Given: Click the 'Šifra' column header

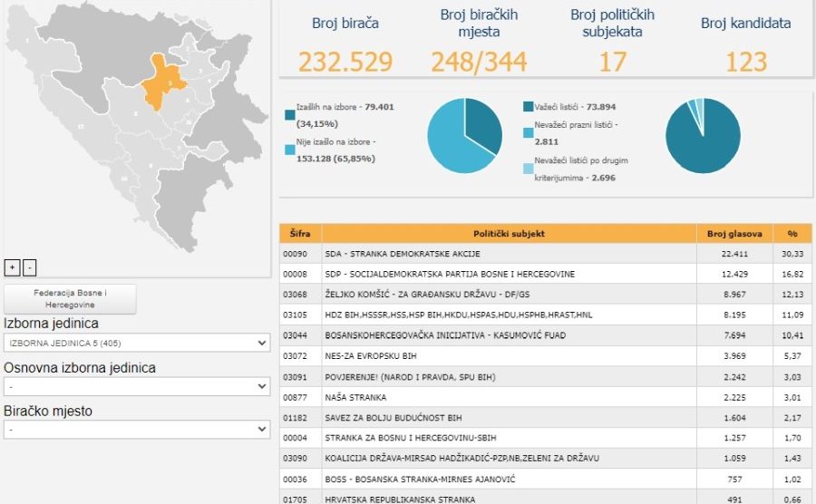Looking at the screenshot, I should point(300,233).
